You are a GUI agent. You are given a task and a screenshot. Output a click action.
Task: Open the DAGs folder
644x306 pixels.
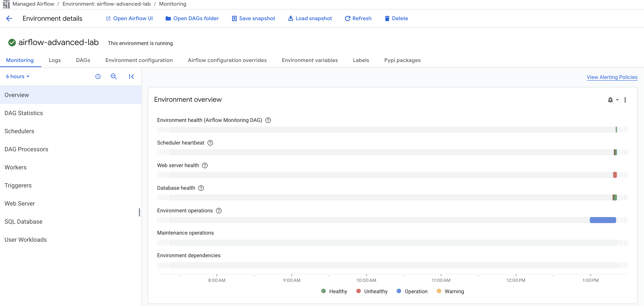tap(192, 18)
